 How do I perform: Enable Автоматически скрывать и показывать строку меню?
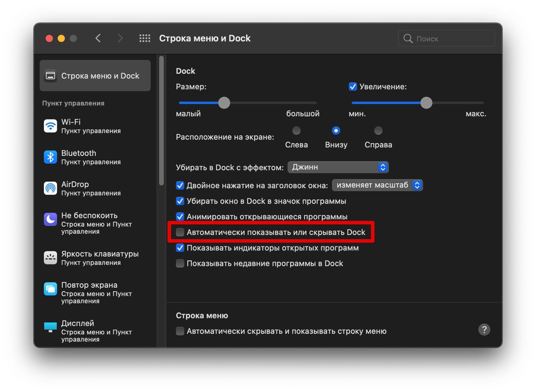180,331
